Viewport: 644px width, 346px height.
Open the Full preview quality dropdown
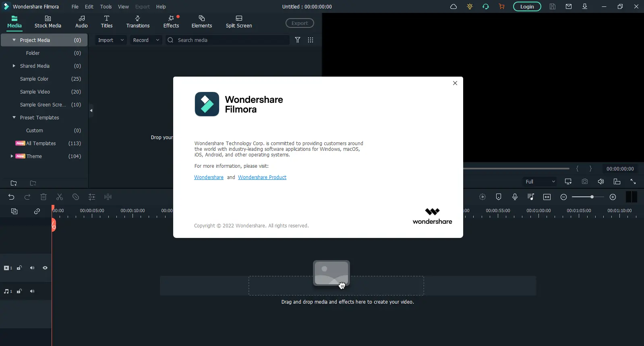(540, 181)
